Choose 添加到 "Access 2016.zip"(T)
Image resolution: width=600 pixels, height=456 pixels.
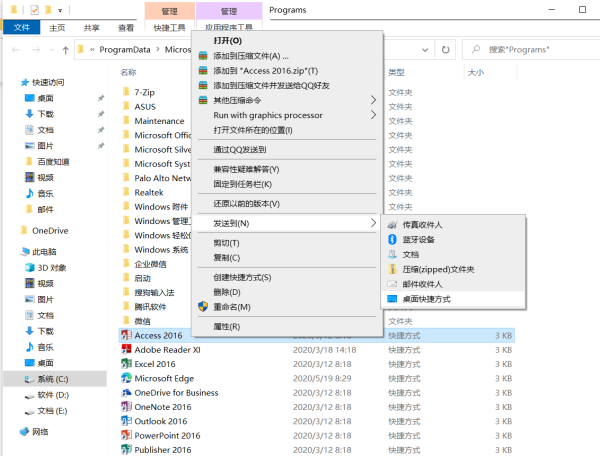coord(287,71)
